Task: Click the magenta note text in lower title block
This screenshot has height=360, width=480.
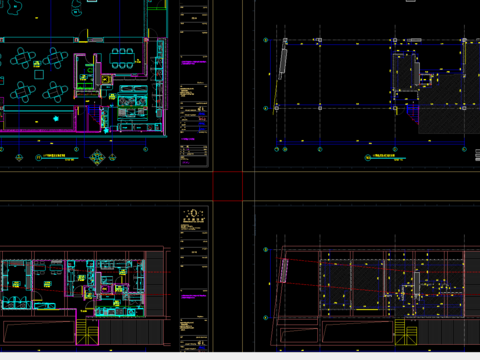Action: pos(194,296)
